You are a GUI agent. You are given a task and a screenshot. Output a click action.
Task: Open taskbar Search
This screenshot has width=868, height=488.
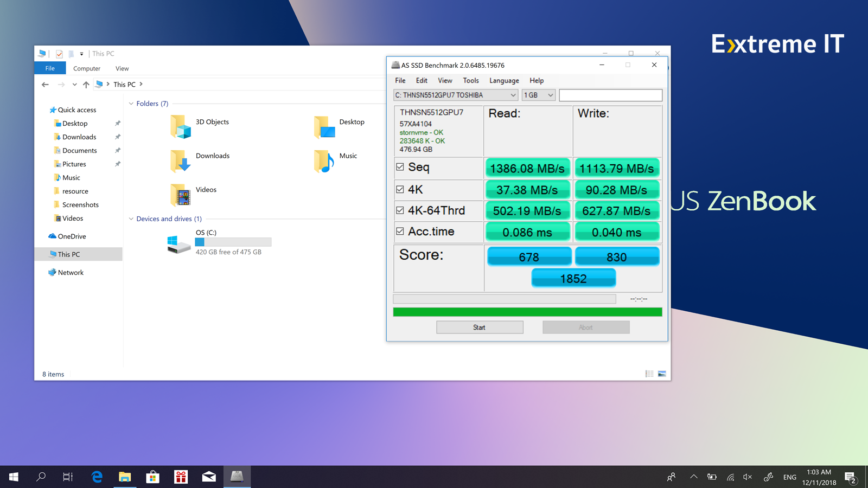point(41,477)
